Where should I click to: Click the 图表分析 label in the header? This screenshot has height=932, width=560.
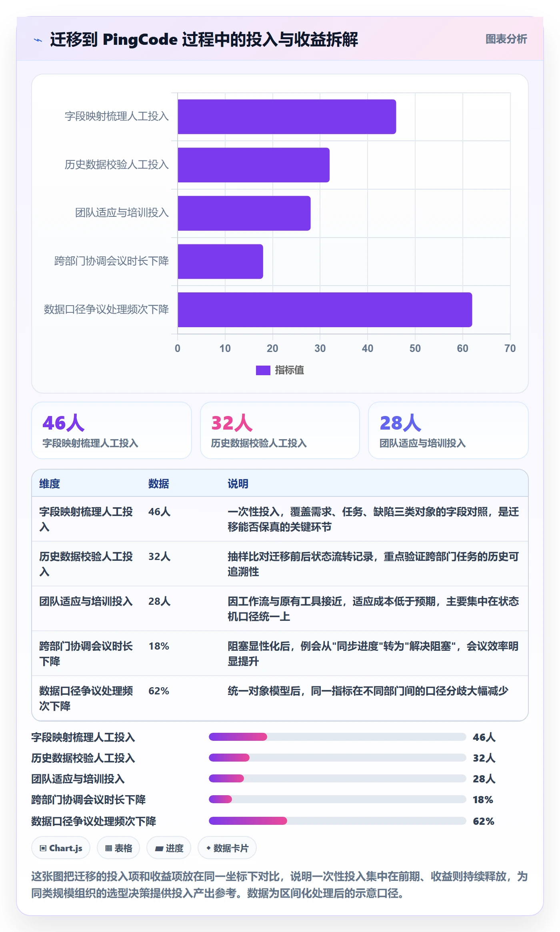506,39
